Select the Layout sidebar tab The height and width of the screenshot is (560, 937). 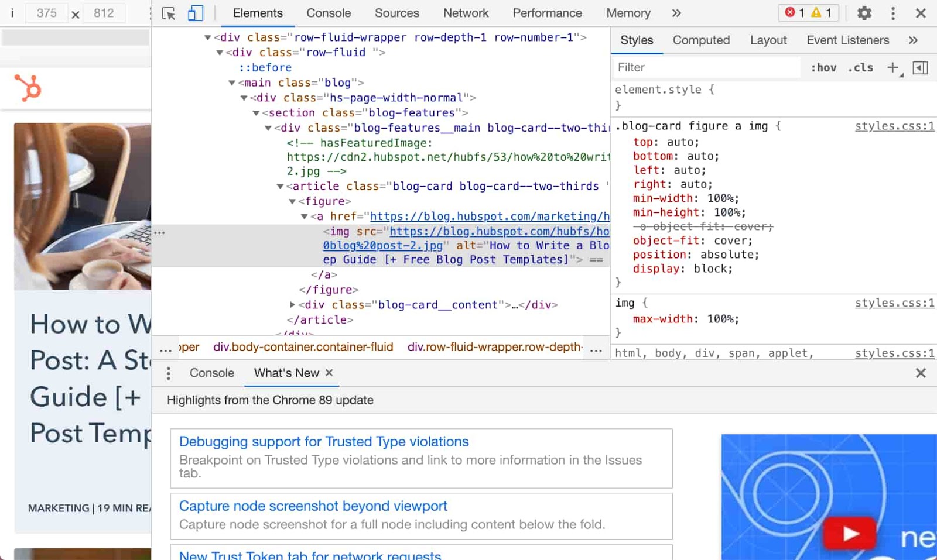coord(768,40)
